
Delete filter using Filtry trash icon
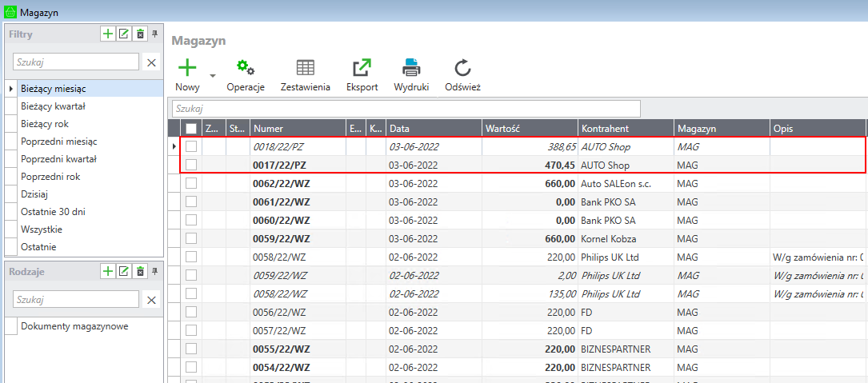(140, 34)
